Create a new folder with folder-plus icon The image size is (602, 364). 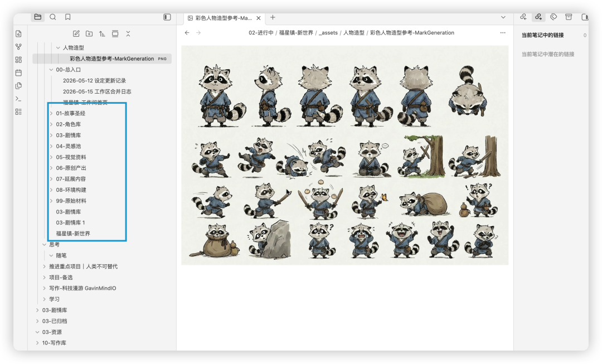pyautogui.click(x=89, y=34)
